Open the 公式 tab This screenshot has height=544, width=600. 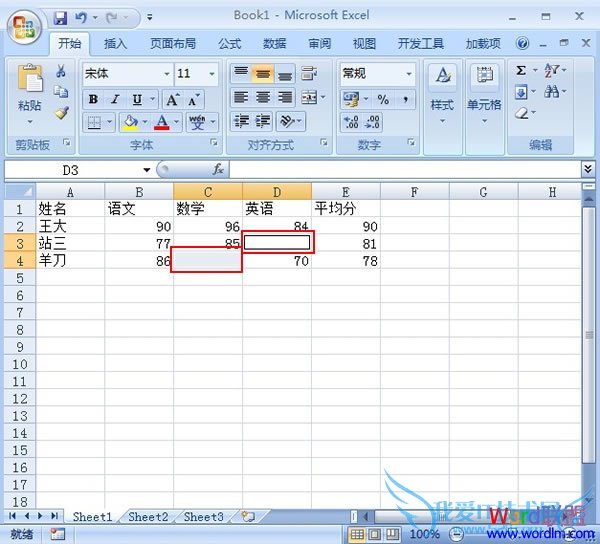pyautogui.click(x=230, y=44)
